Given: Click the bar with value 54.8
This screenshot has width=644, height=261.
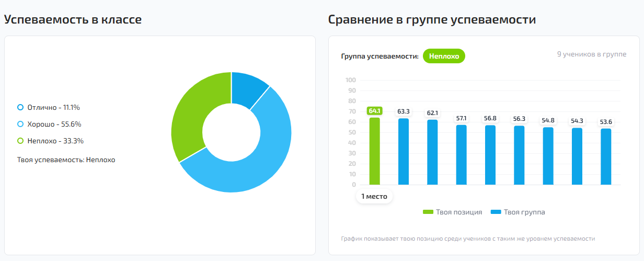Looking at the screenshot, I should 548,156.
